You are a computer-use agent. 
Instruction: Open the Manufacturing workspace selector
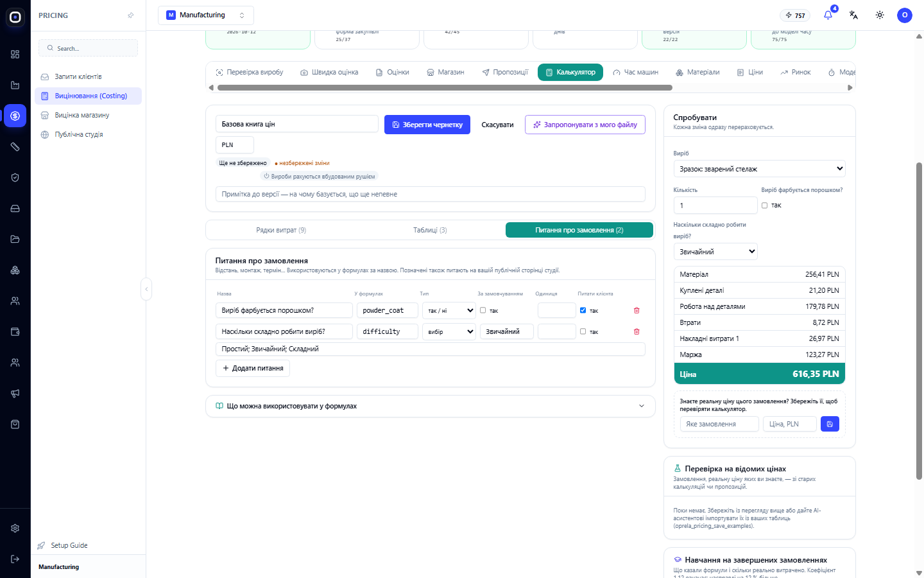(206, 15)
